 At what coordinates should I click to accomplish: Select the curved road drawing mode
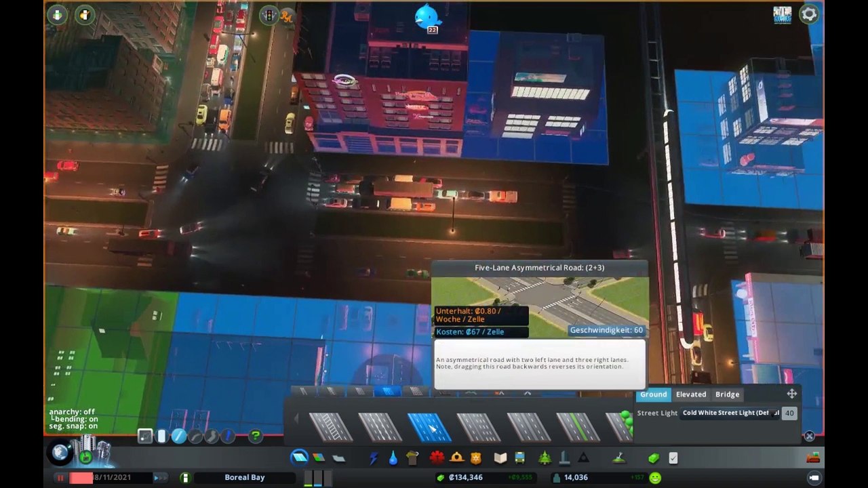tap(195, 436)
